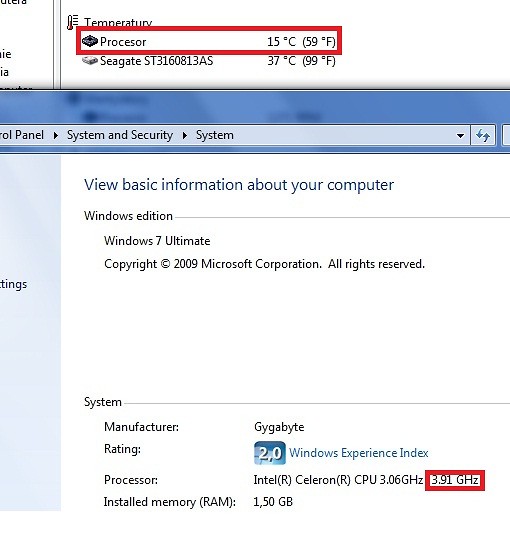Click the Seagate hard drive icon
This screenshot has height=540, width=510.
[x=90, y=61]
